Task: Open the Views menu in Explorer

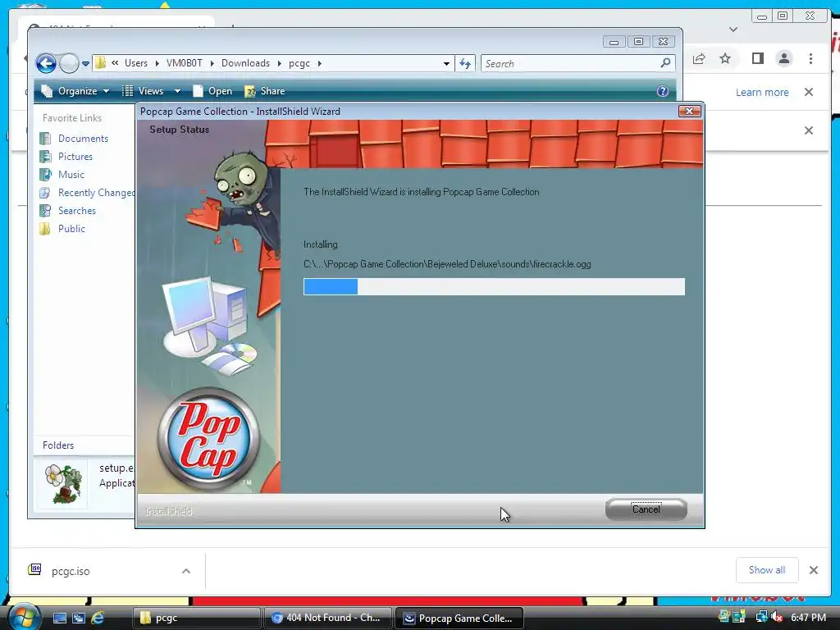Action: pos(143,91)
